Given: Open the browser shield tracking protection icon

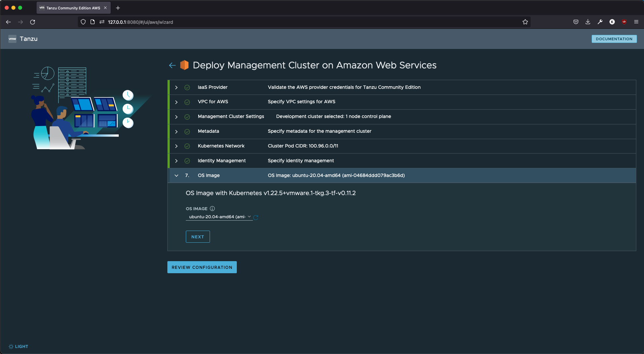Looking at the screenshot, I should pos(83,22).
